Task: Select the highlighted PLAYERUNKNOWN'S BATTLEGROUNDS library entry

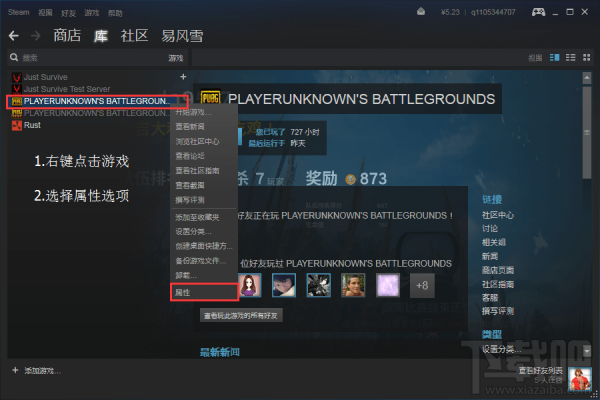Action: pos(98,101)
